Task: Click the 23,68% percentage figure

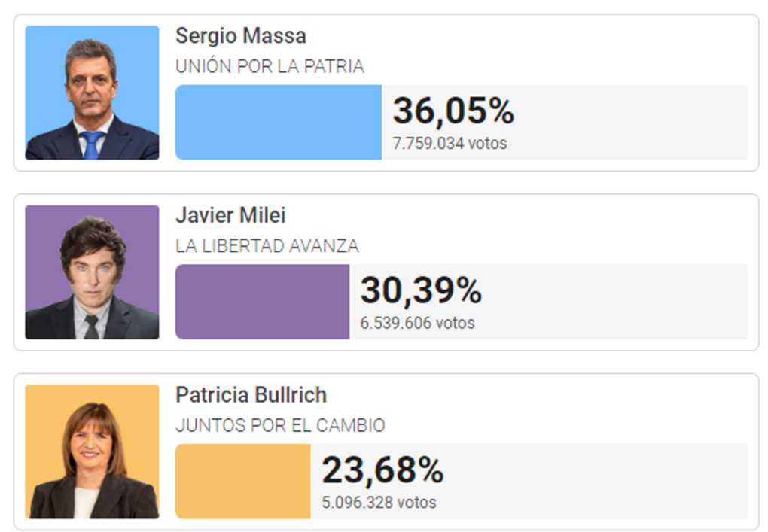Action: 383,470
